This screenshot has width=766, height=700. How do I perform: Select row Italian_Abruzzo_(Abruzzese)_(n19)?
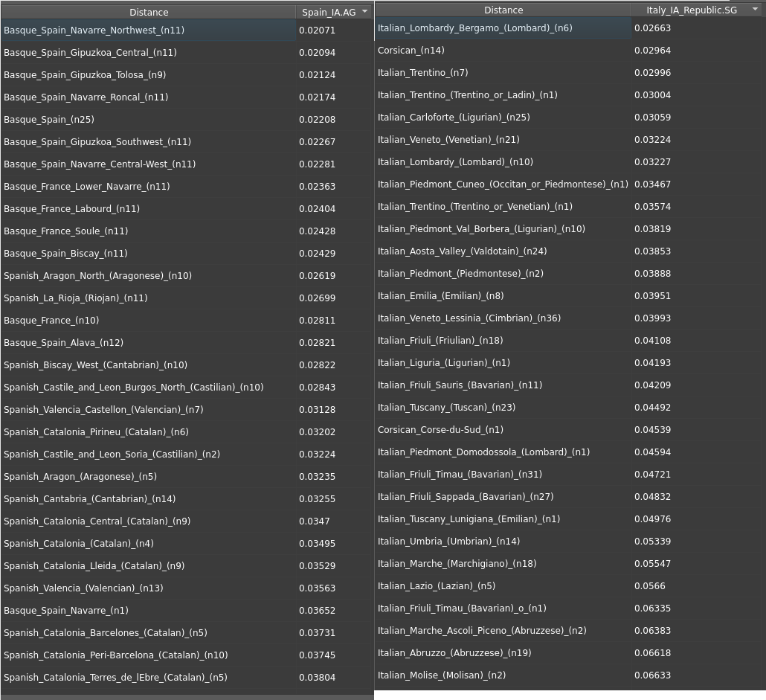569,652
